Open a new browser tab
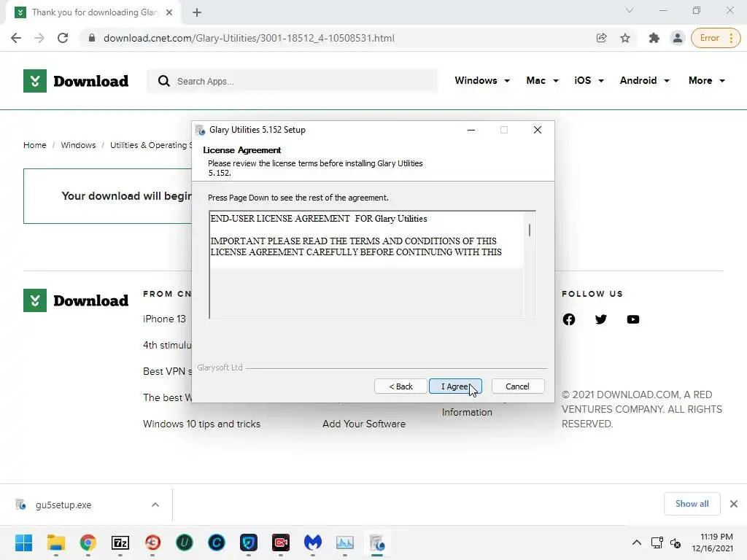 coord(197,12)
